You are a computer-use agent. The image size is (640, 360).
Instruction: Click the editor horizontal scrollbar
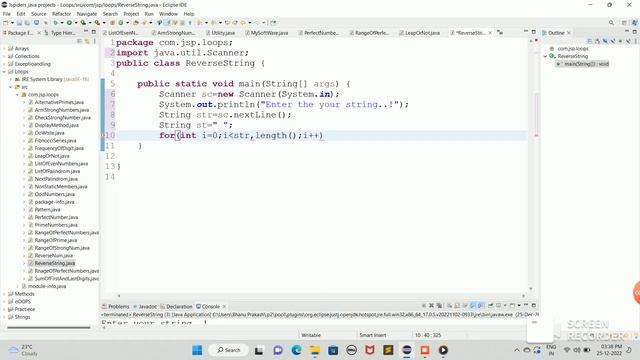coord(321,296)
